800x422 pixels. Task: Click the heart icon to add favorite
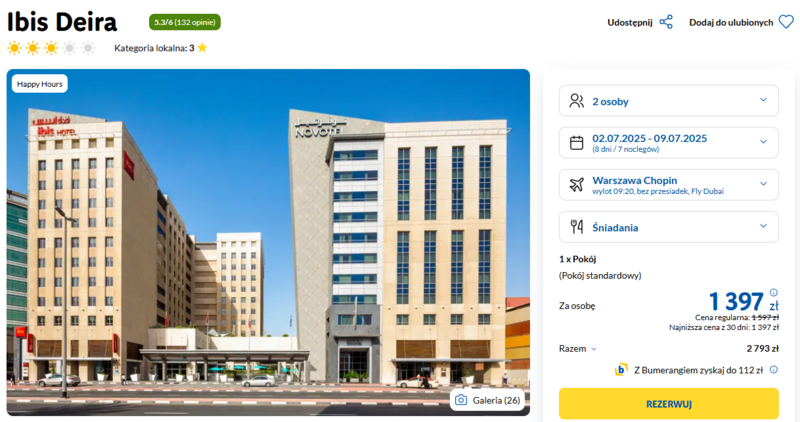pos(786,22)
